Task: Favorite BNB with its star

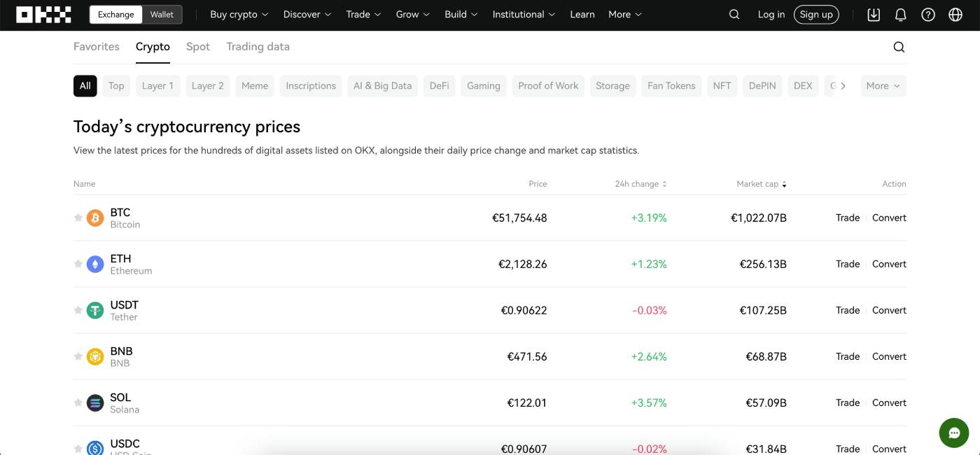Action: pos(78,356)
